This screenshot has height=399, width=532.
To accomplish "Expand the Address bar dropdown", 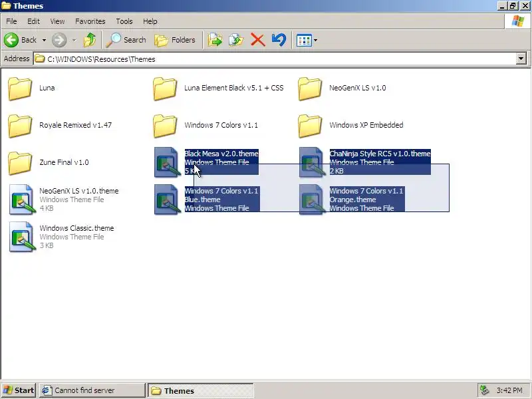I will click(521, 59).
